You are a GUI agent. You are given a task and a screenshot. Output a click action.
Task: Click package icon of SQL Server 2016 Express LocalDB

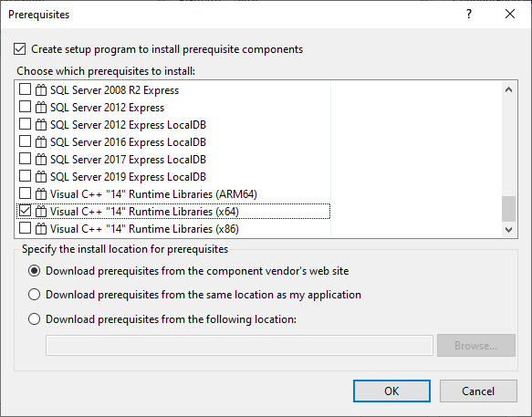point(41,141)
